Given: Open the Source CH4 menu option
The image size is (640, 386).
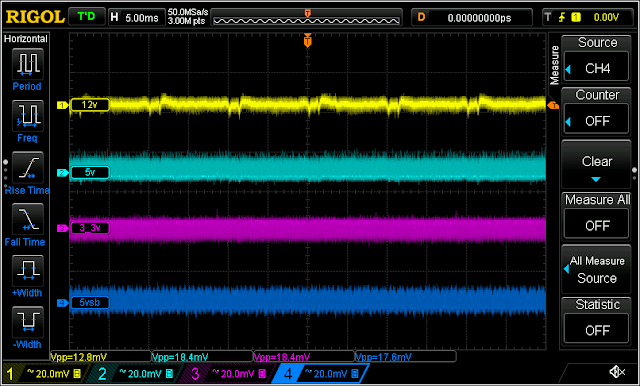Looking at the screenshot, I should [596, 59].
